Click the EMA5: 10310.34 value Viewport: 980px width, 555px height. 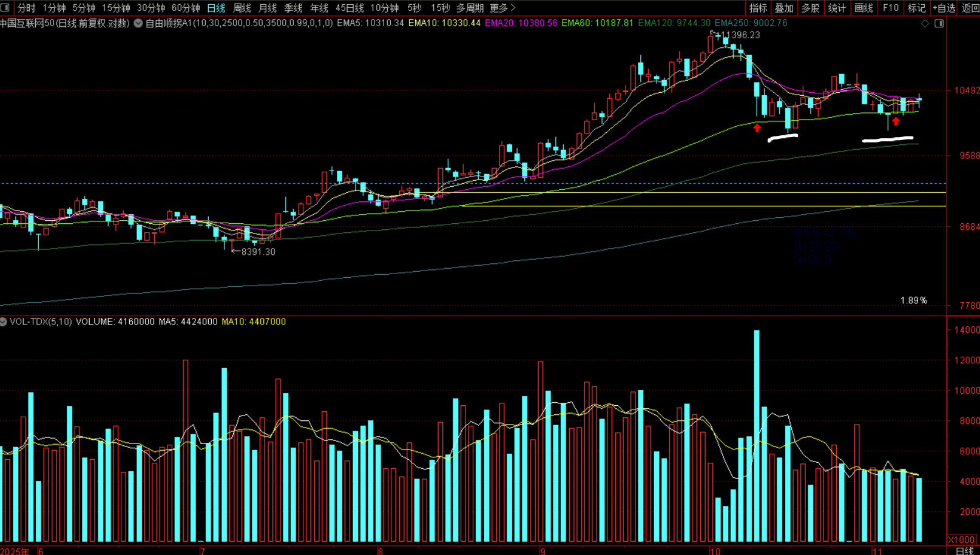click(x=370, y=23)
